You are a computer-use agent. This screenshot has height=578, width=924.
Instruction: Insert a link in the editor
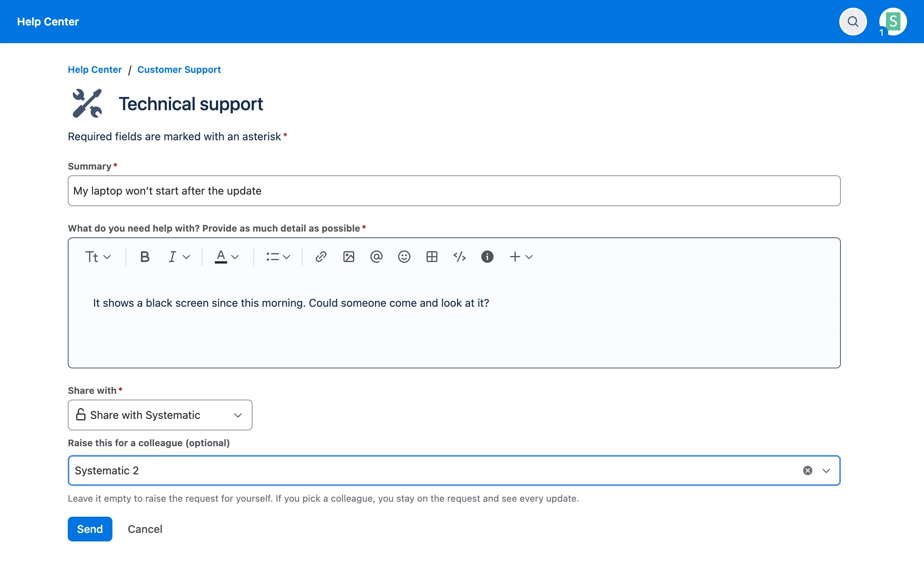[x=321, y=257]
